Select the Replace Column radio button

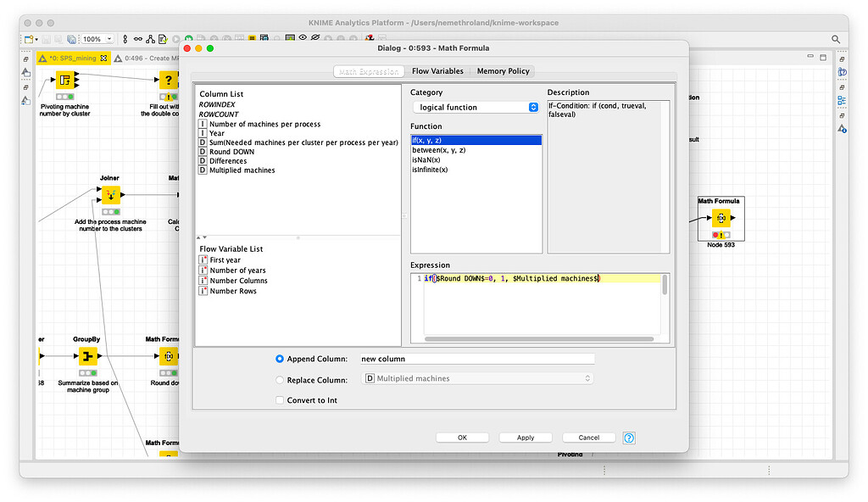click(x=280, y=379)
